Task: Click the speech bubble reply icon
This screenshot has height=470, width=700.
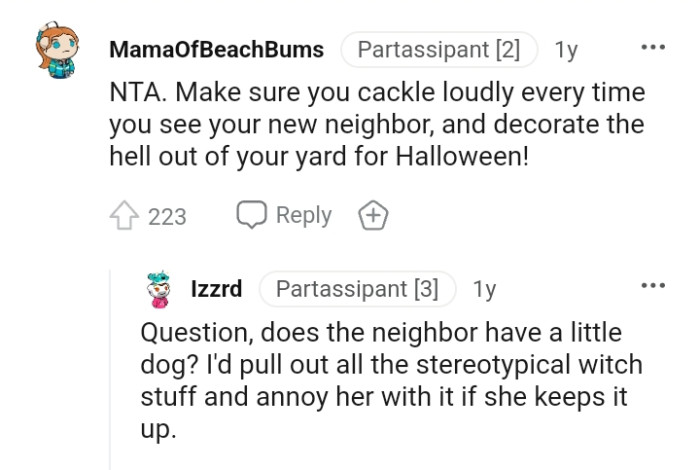Action: click(x=251, y=215)
